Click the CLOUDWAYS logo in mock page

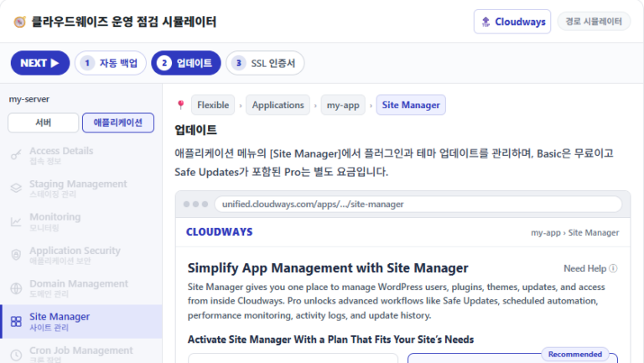tap(220, 232)
